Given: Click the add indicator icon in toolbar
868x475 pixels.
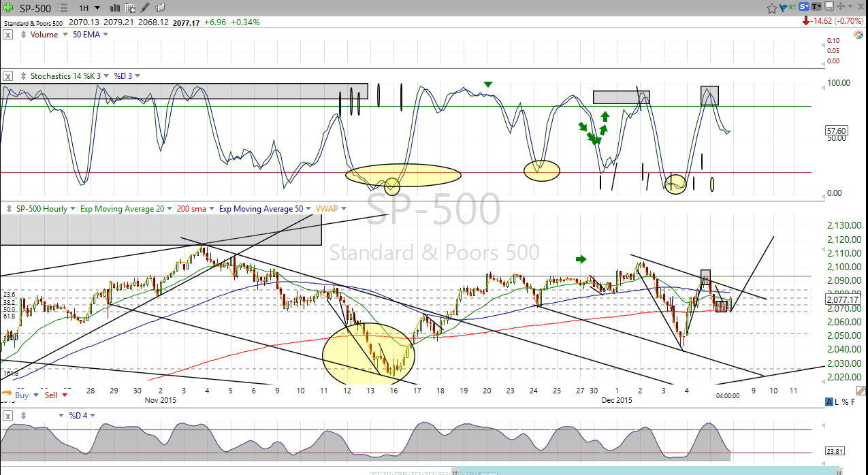Looking at the screenshot, I should [130, 8].
